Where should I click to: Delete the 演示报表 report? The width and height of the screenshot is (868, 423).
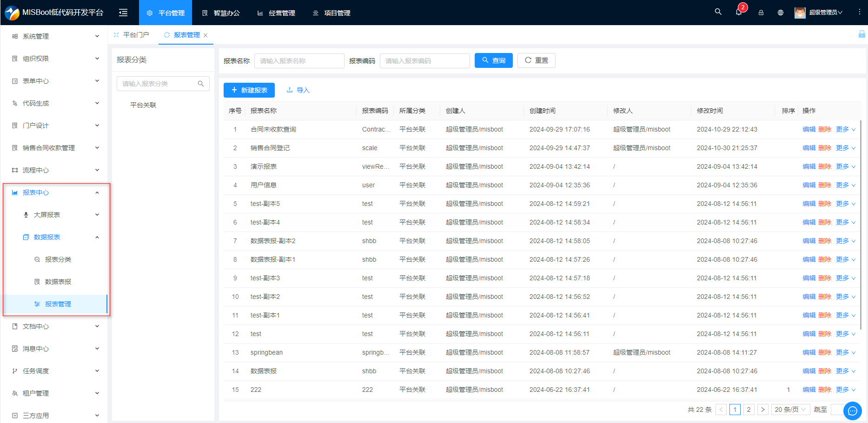coord(825,166)
